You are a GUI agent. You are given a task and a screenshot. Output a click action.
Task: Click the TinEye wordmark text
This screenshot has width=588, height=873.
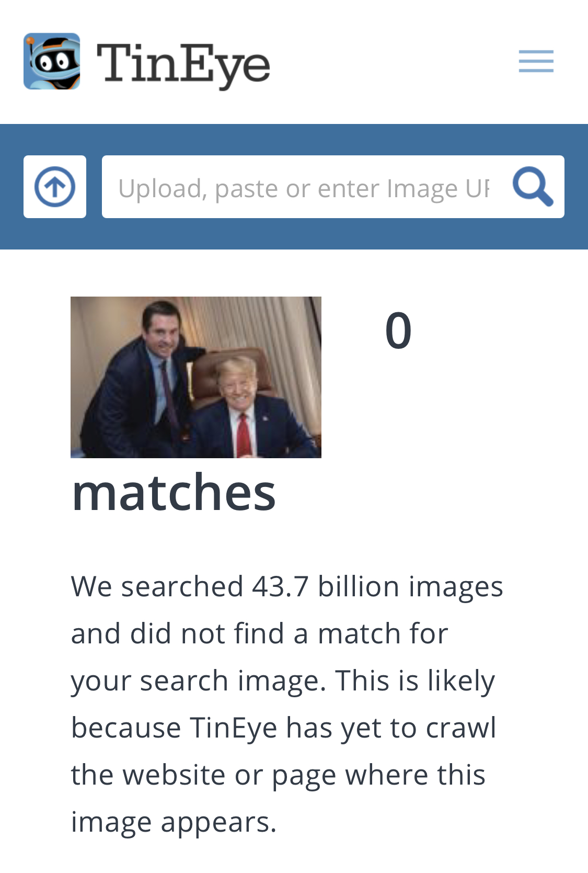click(183, 65)
